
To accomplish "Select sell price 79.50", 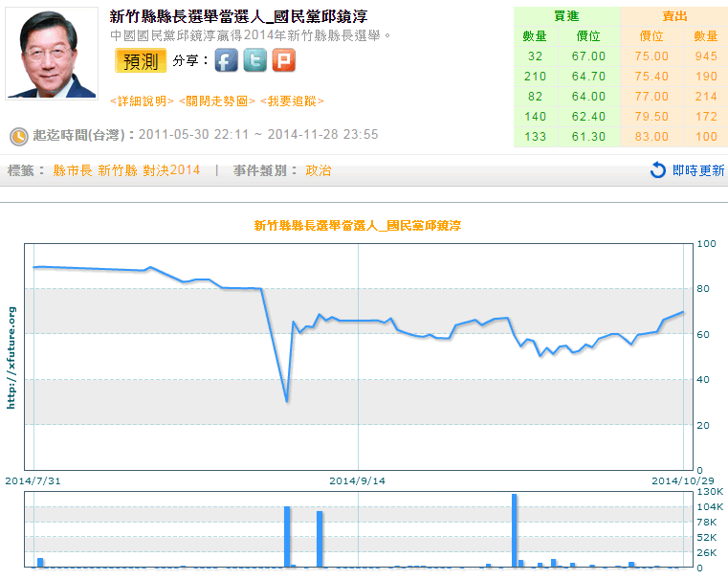I will (x=651, y=117).
